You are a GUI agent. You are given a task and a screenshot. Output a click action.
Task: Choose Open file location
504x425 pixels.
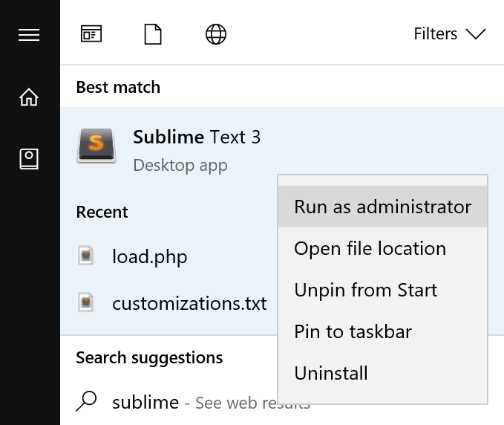click(x=383, y=248)
